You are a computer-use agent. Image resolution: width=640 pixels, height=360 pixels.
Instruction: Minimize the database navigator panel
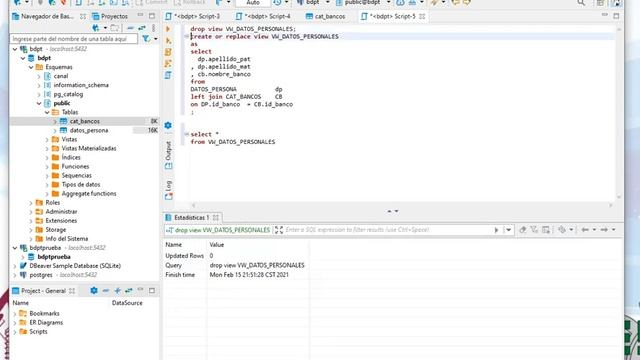140,16
